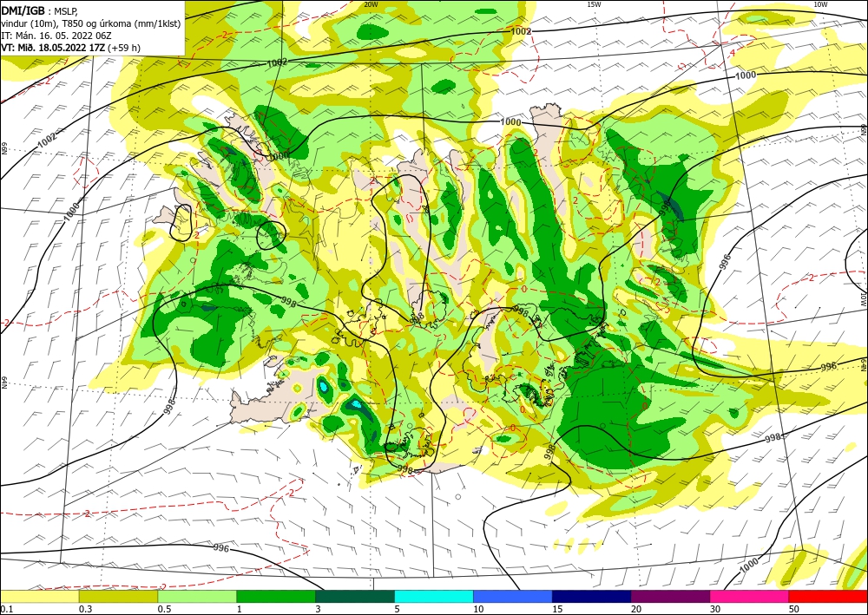The width and height of the screenshot is (868, 615).
Task: Click the blue 10–15 legend swatch
Action: pyautogui.click(x=513, y=597)
